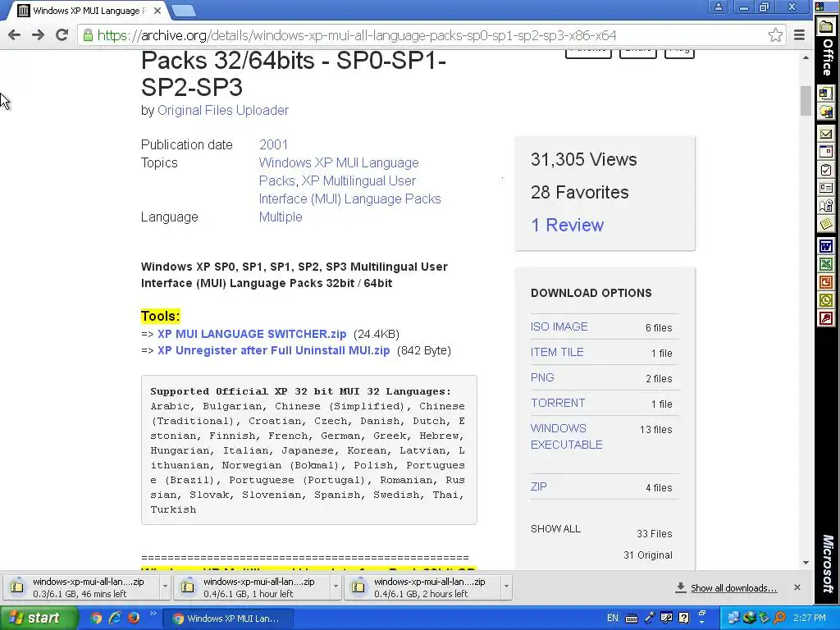Reload the archive.org page
The width and height of the screenshot is (840, 630).
tap(62, 35)
